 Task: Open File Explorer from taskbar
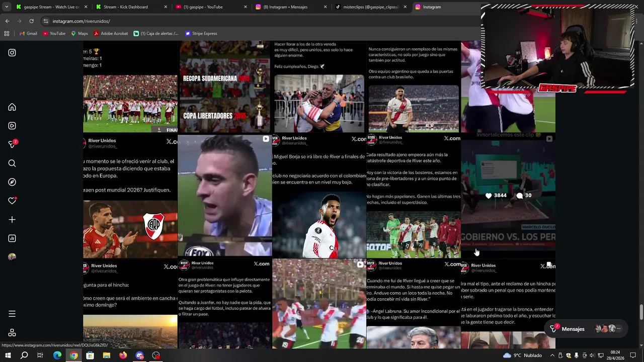(107, 355)
